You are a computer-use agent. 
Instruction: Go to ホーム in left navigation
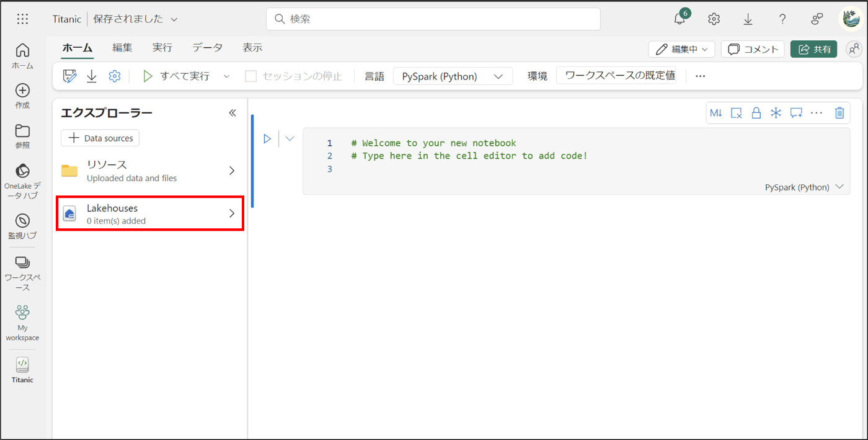click(22, 56)
